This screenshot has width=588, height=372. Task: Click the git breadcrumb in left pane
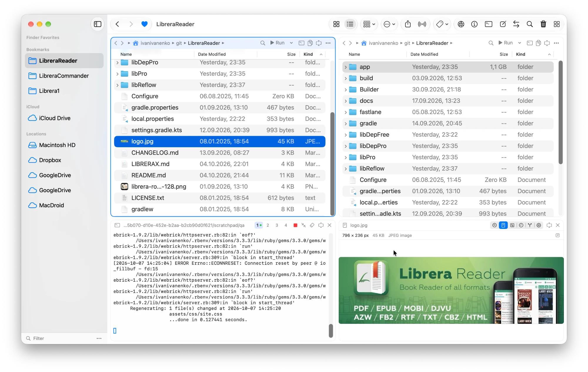(x=179, y=43)
